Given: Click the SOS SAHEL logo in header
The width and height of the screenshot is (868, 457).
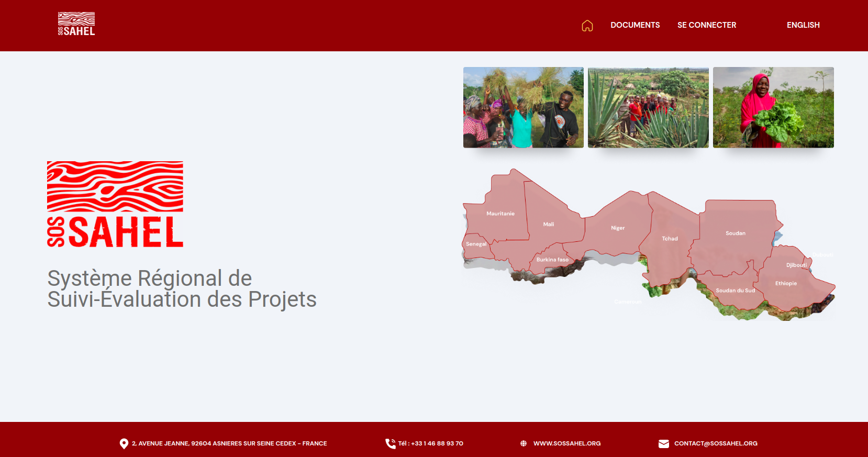Looking at the screenshot, I should pyautogui.click(x=76, y=24).
